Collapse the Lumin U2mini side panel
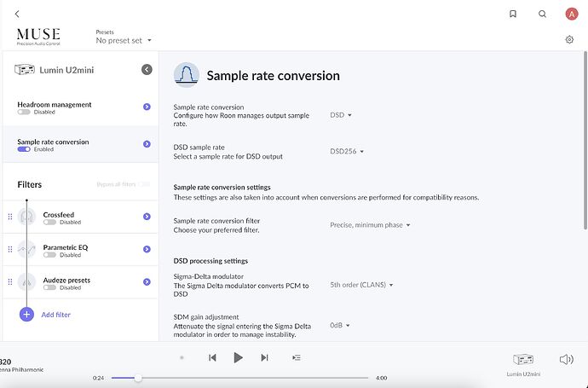588x388 pixels. [147, 69]
